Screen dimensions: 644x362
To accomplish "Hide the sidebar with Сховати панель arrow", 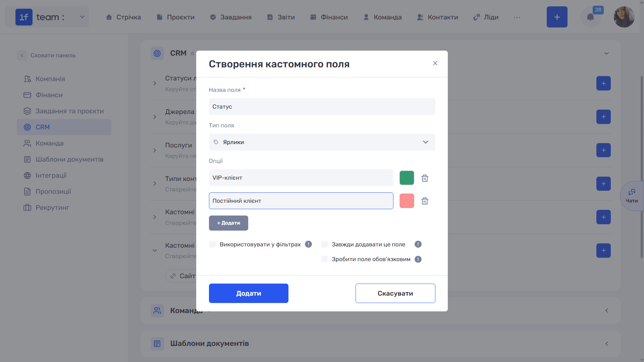I will pos(22,55).
